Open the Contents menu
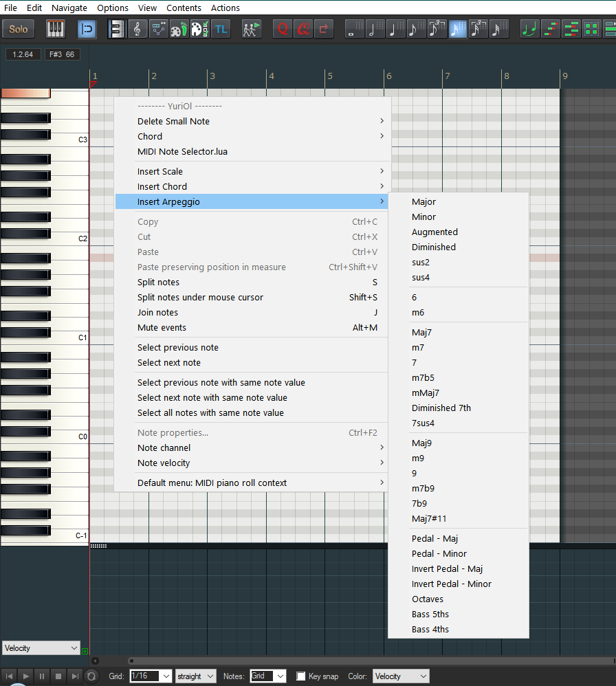 click(184, 8)
